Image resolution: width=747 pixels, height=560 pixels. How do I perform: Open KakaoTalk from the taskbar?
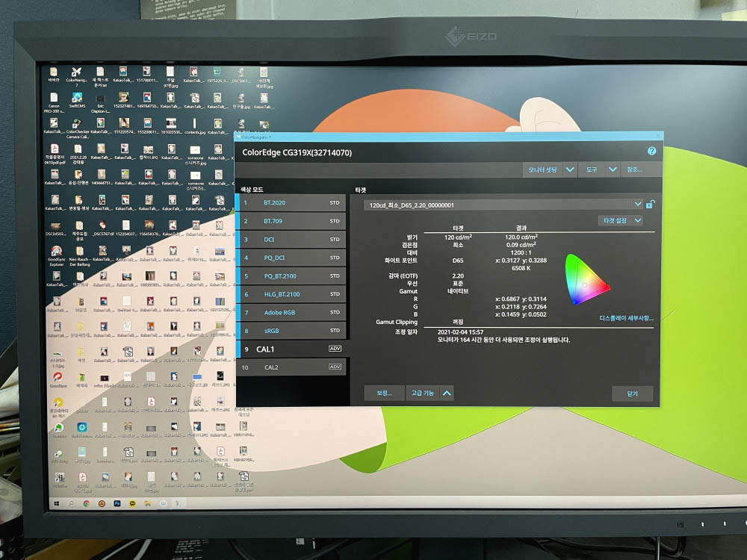pyautogui.click(x=132, y=503)
